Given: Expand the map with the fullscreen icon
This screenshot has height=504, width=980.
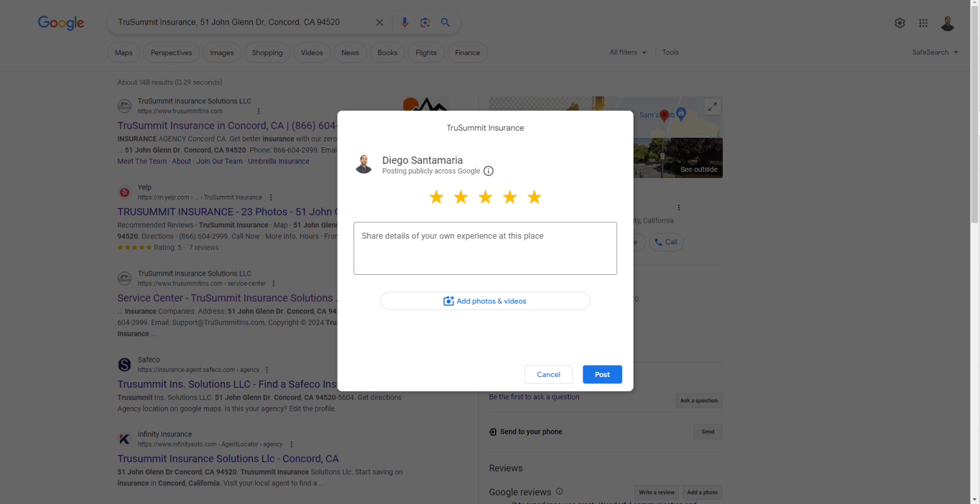Looking at the screenshot, I should pos(713,107).
